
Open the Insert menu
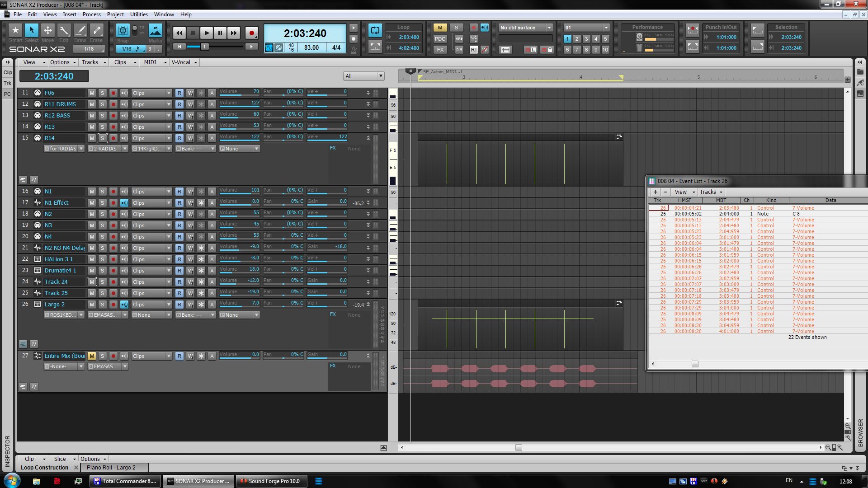pyautogui.click(x=70, y=14)
